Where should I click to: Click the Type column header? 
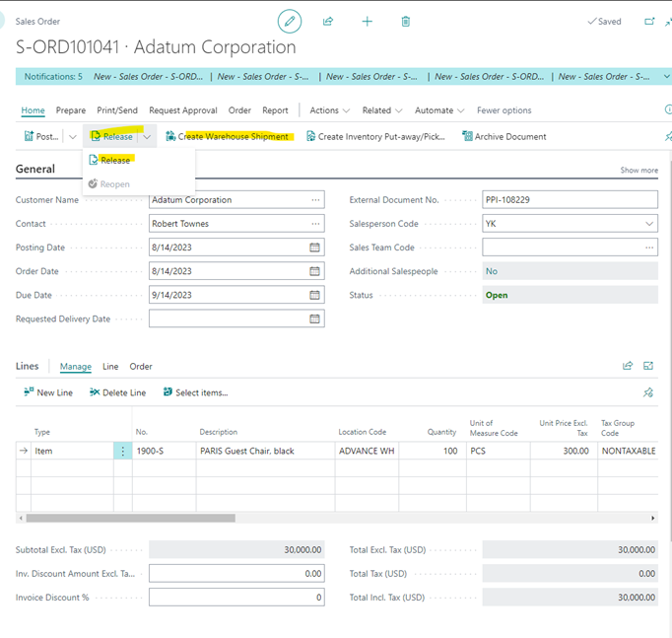[42, 432]
